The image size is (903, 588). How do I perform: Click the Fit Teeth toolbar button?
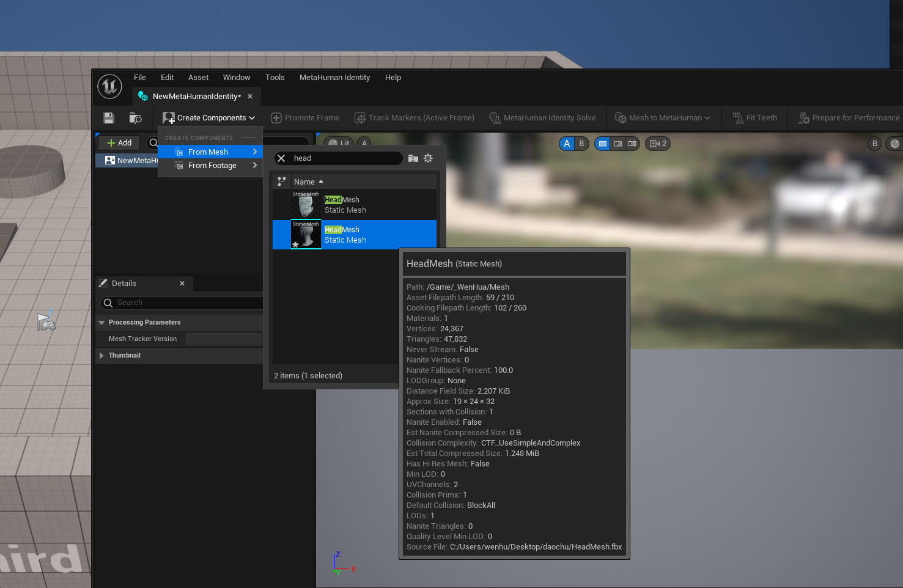755,118
